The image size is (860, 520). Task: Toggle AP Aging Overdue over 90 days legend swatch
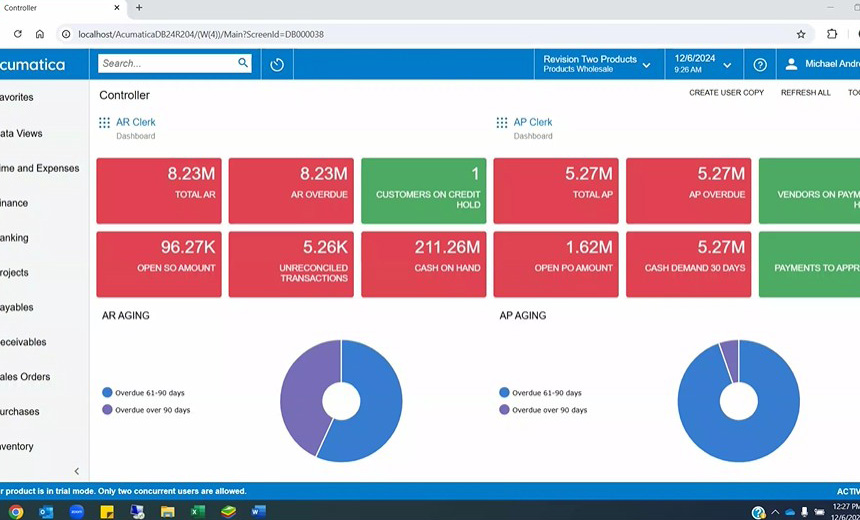point(504,410)
